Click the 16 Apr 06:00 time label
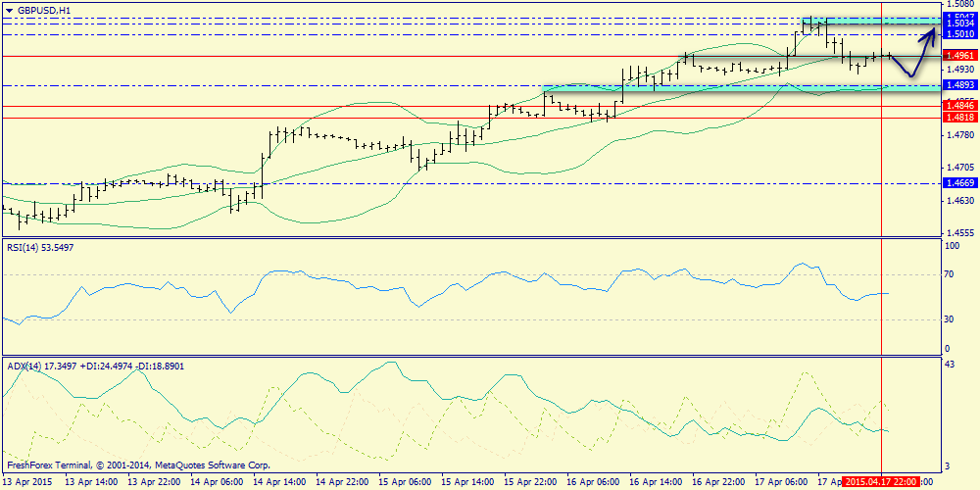 click(x=591, y=483)
